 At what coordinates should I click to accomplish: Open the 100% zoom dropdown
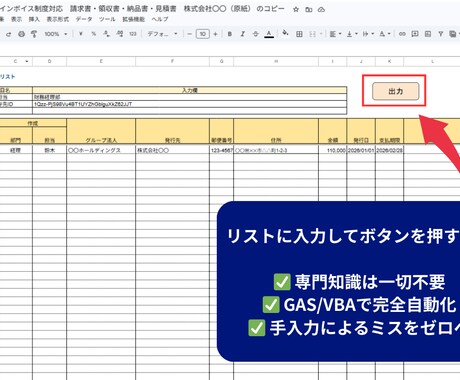pos(56,34)
